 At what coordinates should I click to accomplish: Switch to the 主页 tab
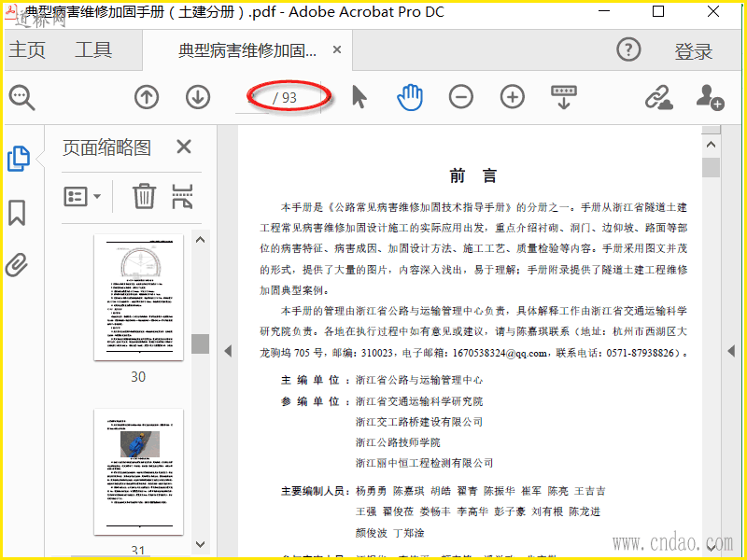tap(27, 50)
